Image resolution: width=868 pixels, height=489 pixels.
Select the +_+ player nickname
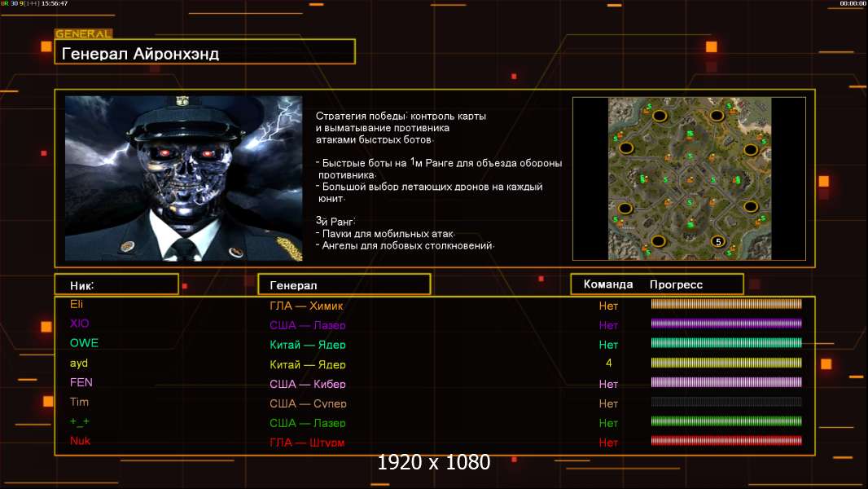click(80, 421)
